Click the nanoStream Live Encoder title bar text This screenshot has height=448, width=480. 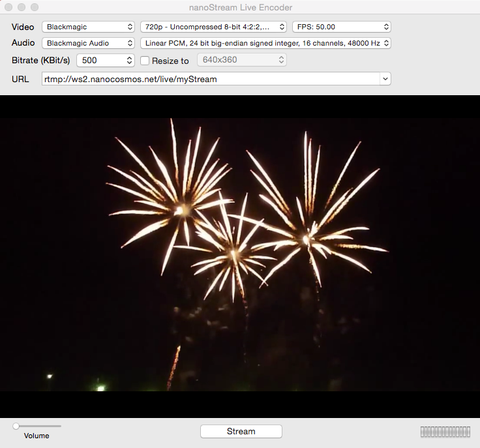(240, 7)
